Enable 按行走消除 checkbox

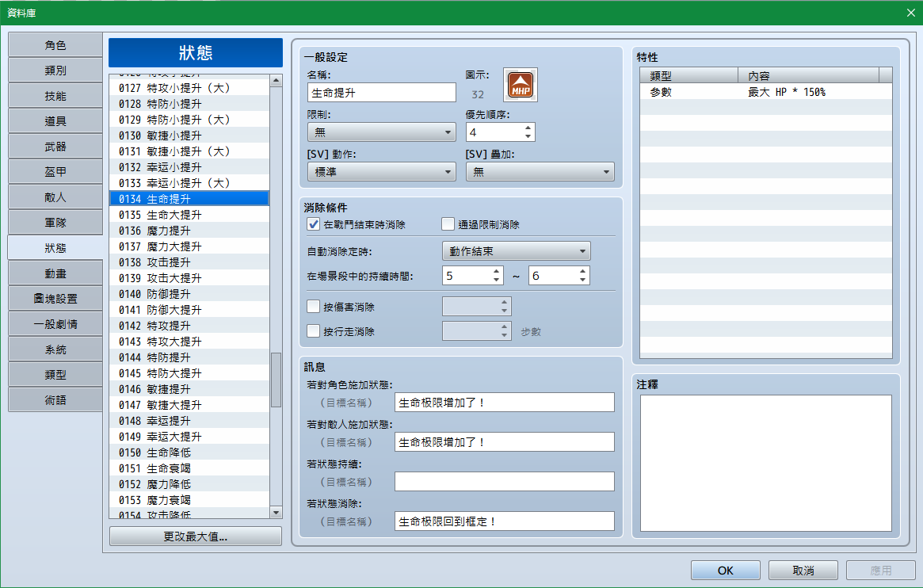(314, 331)
